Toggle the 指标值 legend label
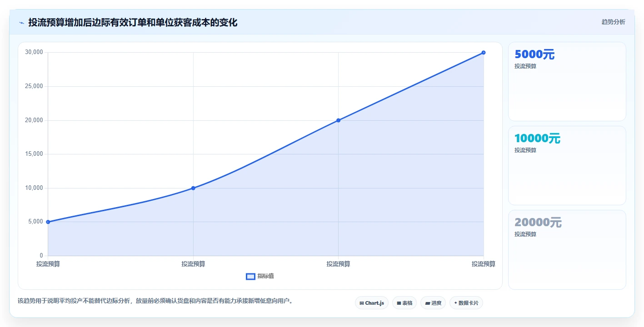Image resolution: width=644 pixels, height=327 pixels. (265, 276)
